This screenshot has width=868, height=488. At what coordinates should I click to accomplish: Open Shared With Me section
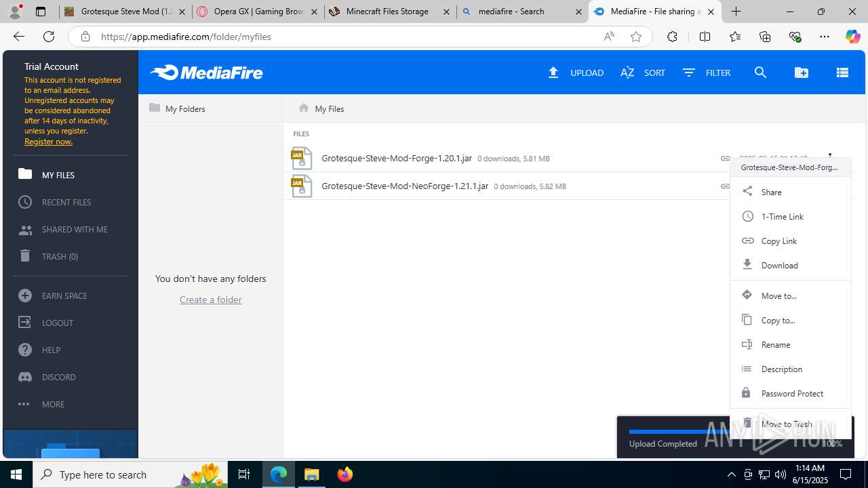tap(71, 229)
